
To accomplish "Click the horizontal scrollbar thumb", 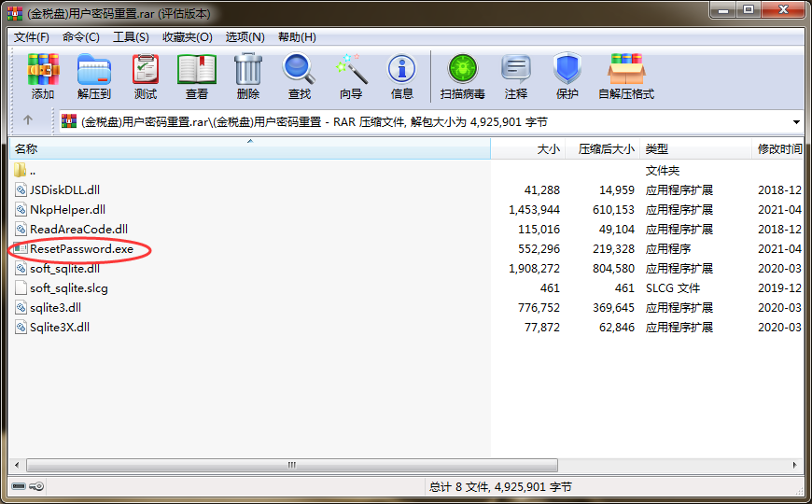I will [x=292, y=465].
